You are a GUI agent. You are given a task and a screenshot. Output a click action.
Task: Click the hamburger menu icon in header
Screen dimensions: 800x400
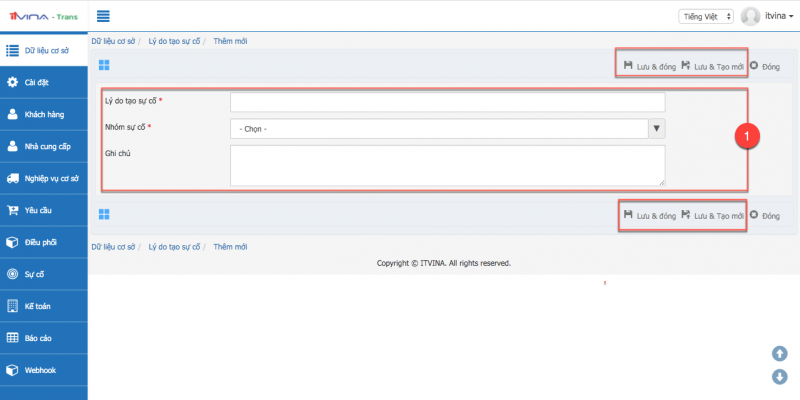click(103, 16)
